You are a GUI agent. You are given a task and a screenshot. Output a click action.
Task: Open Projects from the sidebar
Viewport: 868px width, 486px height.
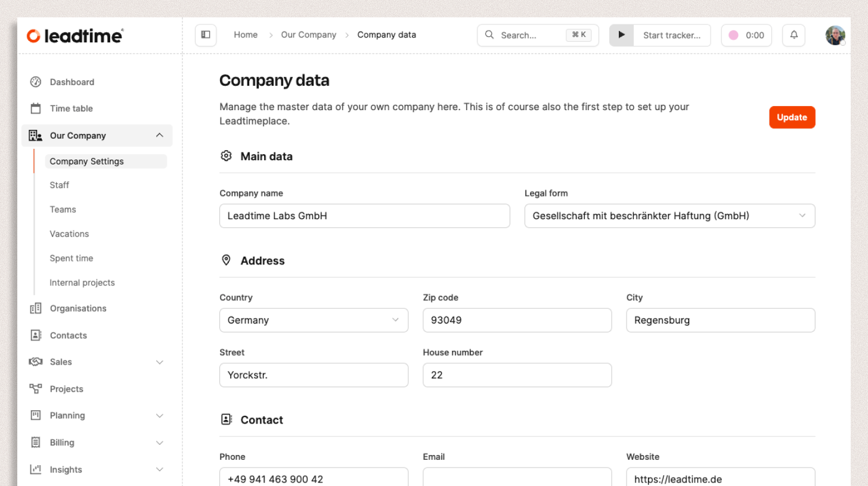66,389
